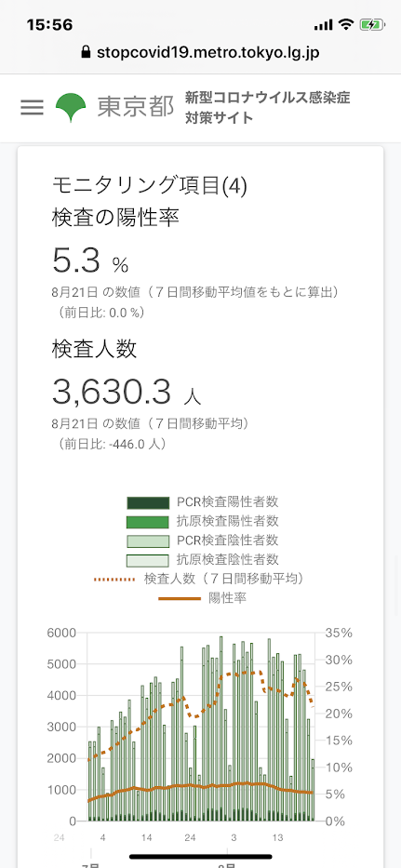Toggle the 抗原検査陰性者数 legend series
The image size is (401, 868).
tap(203, 559)
